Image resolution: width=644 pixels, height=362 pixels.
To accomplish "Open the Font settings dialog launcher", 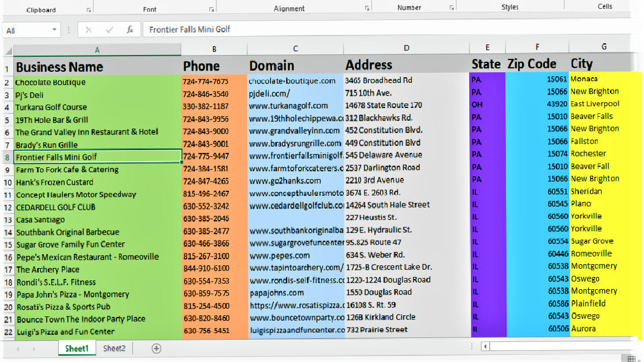I will click(212, 10).
